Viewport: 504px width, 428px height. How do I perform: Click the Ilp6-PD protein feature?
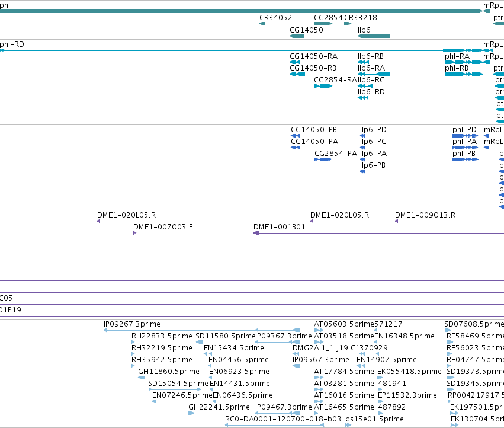tap(362, 136)
